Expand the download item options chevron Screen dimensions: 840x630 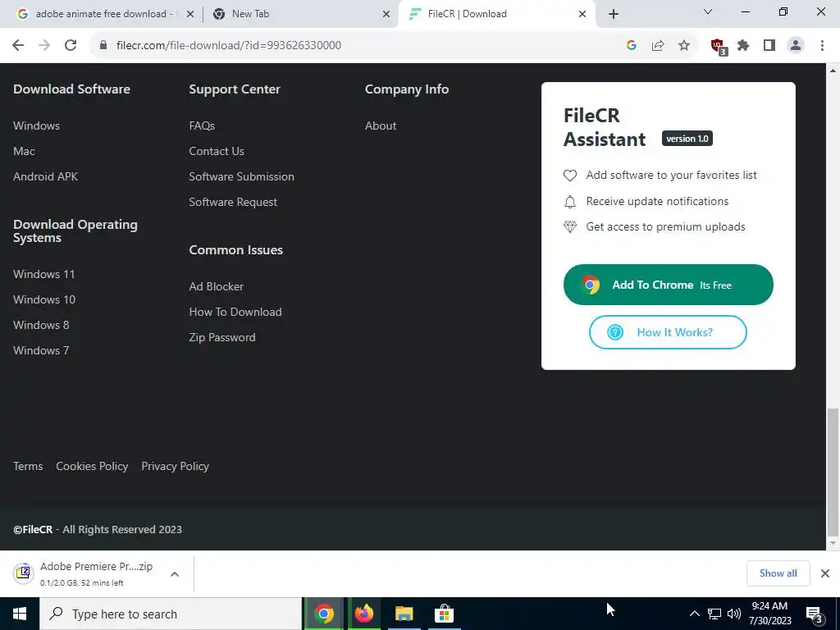175,573
